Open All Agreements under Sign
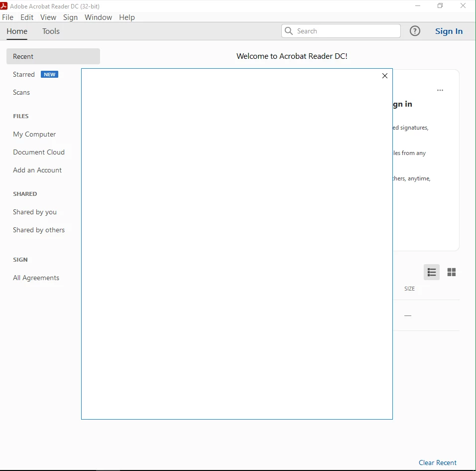The image size is (476, 471). [36, 278]
